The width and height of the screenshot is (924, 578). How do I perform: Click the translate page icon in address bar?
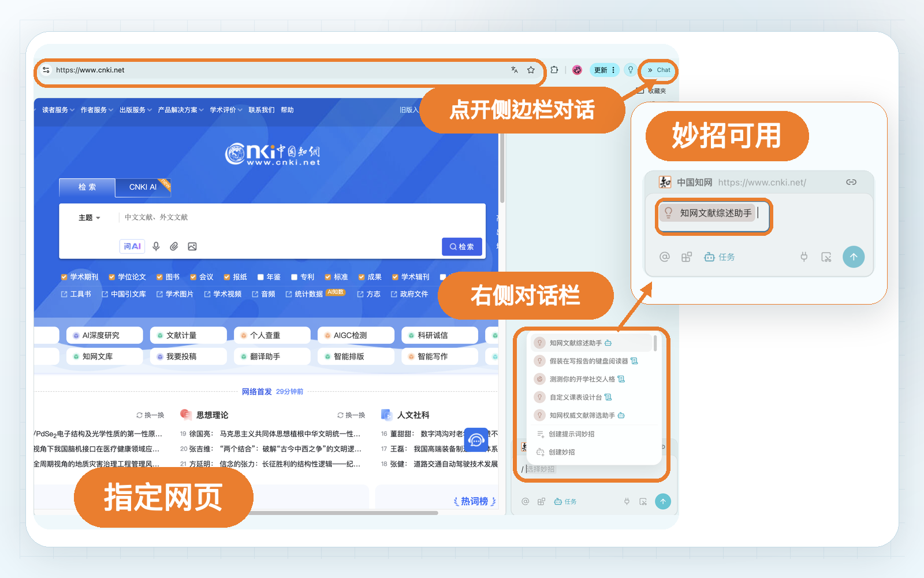[514, 70]
